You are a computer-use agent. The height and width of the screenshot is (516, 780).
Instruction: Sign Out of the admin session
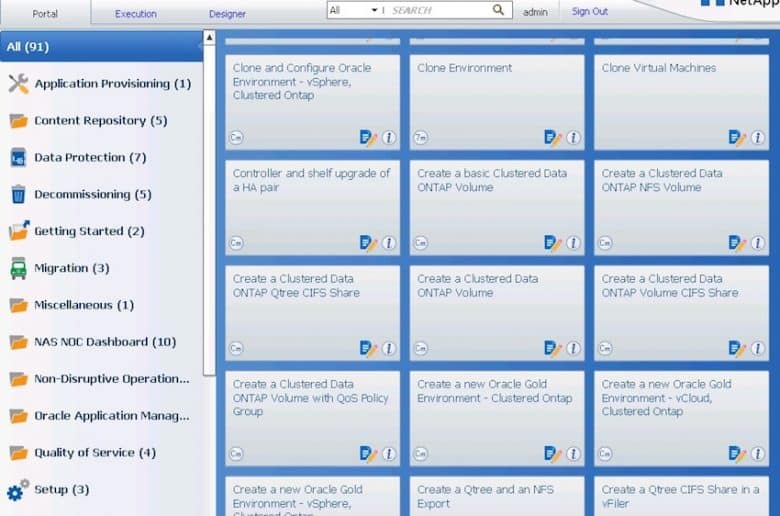[x=589, y=11]
